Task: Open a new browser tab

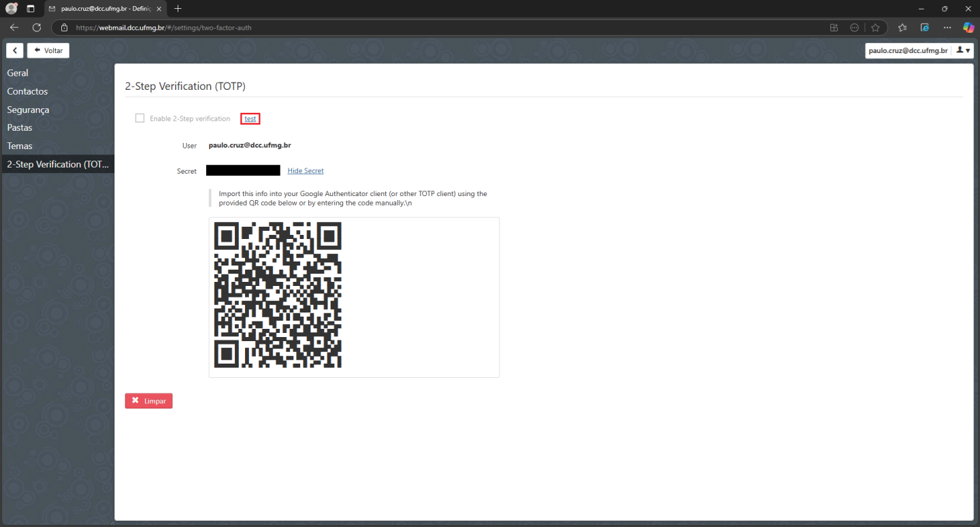Action: (x=178, y=9)
